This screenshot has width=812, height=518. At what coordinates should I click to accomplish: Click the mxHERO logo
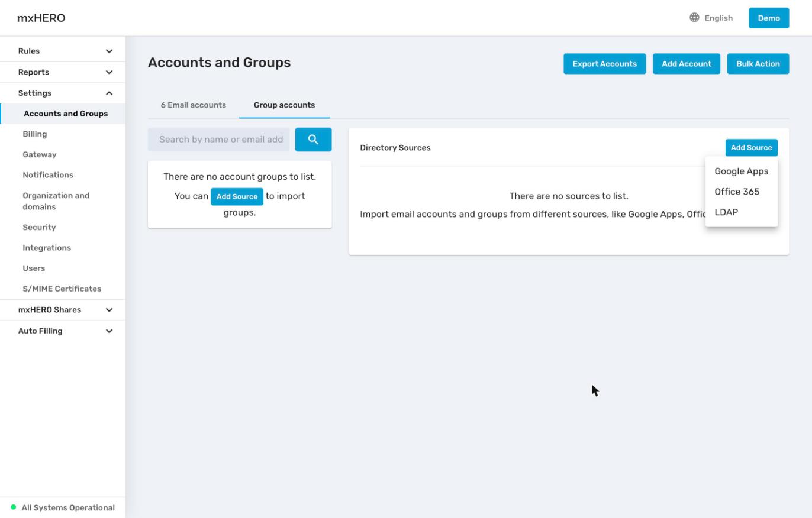click(x=41, y=18)
